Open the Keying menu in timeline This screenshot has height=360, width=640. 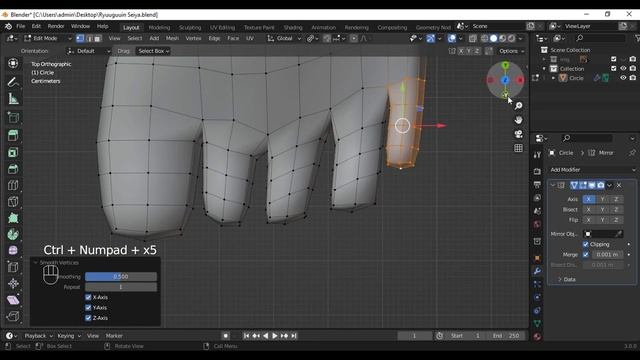pos(68,336)
